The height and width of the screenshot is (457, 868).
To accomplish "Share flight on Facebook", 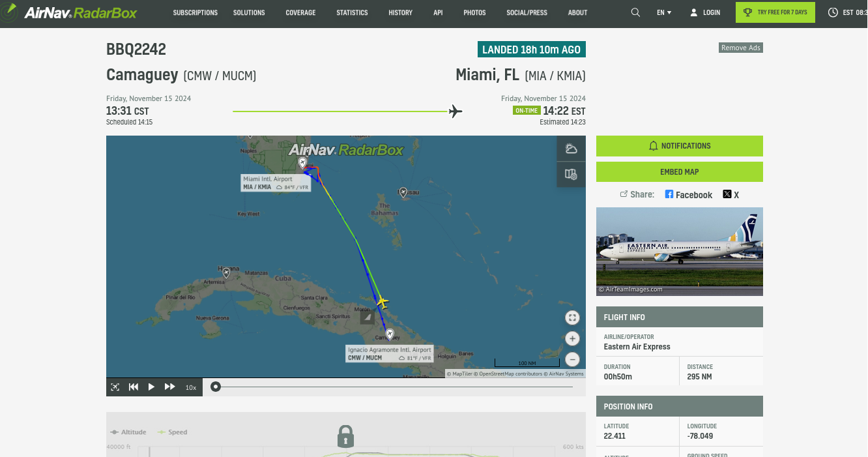I will click(x=688, y=195).
